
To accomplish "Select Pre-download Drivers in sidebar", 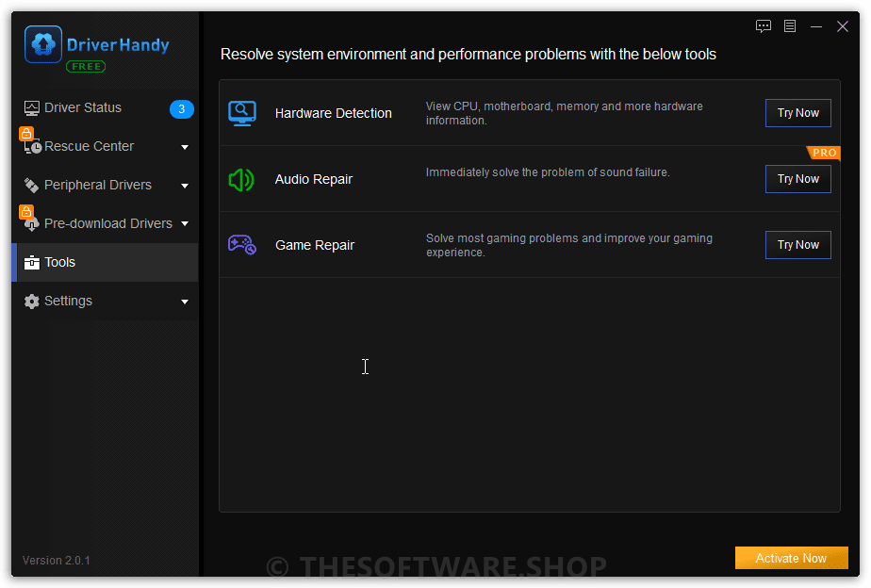I will point(106,223).
